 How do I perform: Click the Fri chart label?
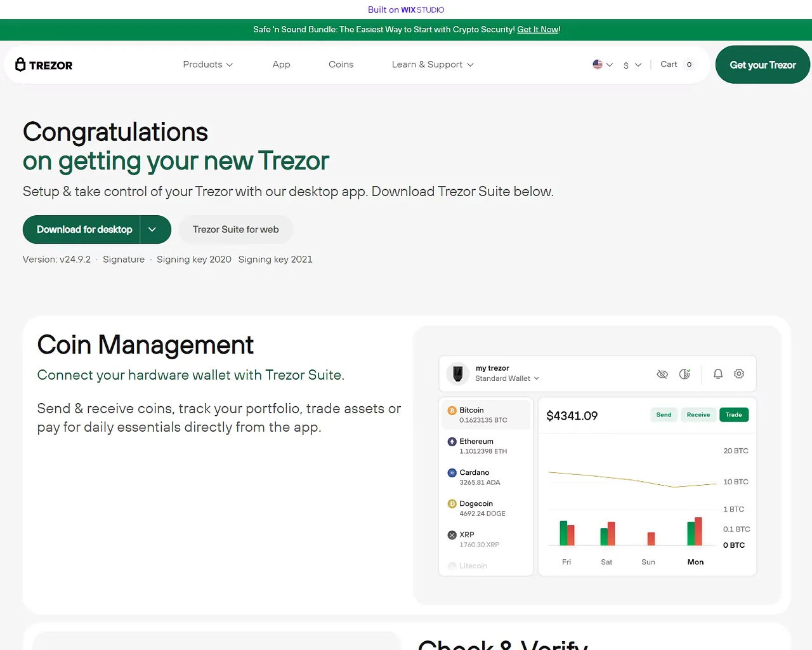566,562
